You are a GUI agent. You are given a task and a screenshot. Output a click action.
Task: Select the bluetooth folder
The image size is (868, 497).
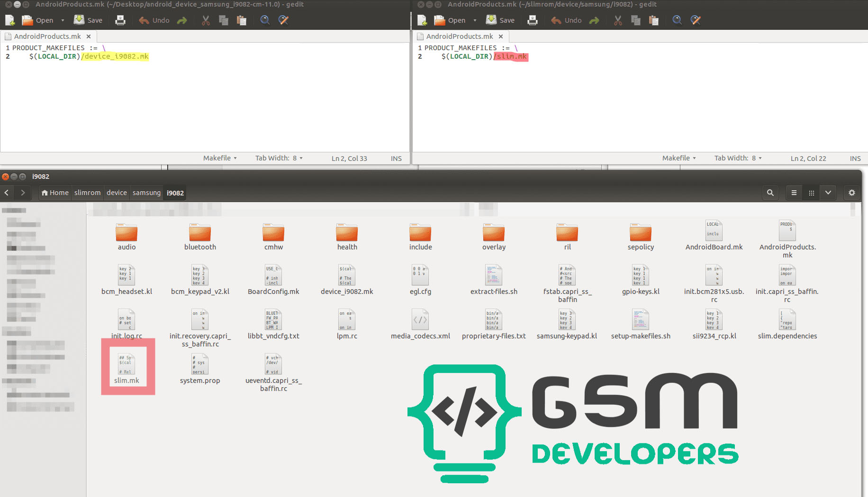200,237
